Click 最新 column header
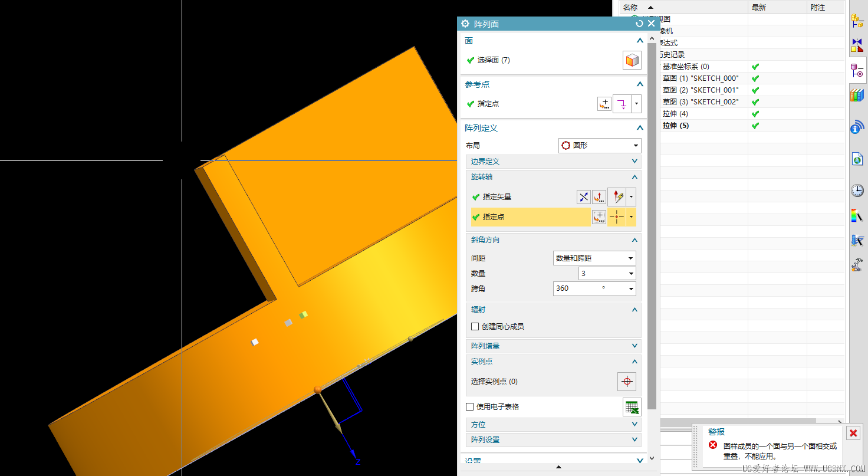868x476 pixels. pos(777,7)
